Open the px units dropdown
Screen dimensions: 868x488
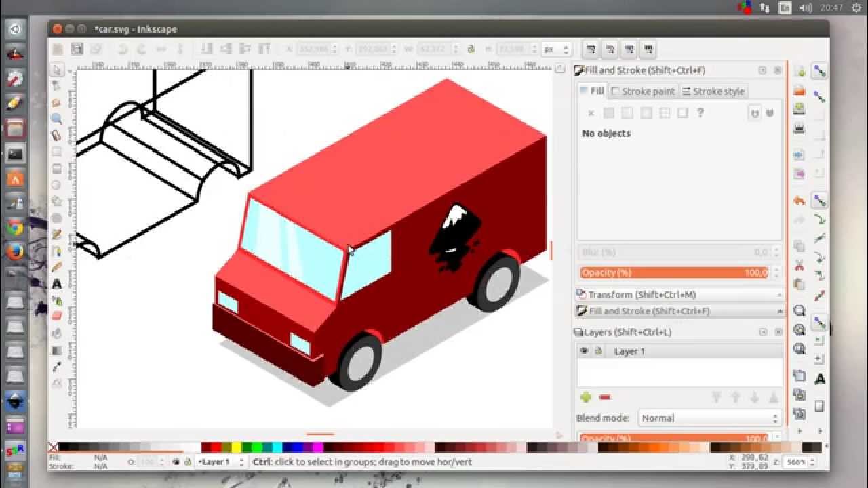coord(556,49)
